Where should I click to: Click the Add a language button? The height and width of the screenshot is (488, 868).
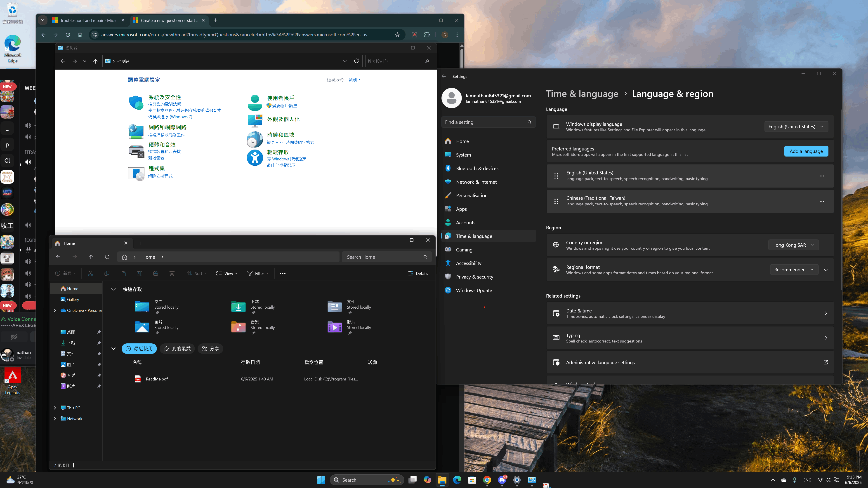pos(806,151)
